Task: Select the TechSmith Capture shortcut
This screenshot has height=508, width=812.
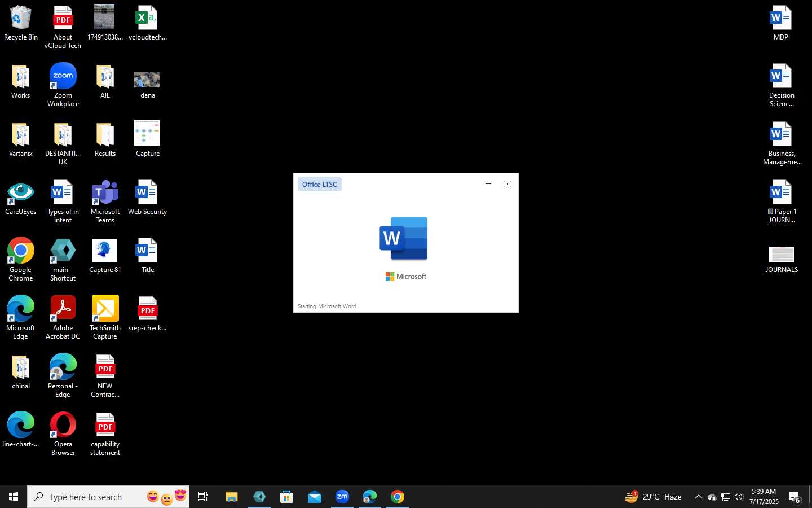Action: point(105,318)
